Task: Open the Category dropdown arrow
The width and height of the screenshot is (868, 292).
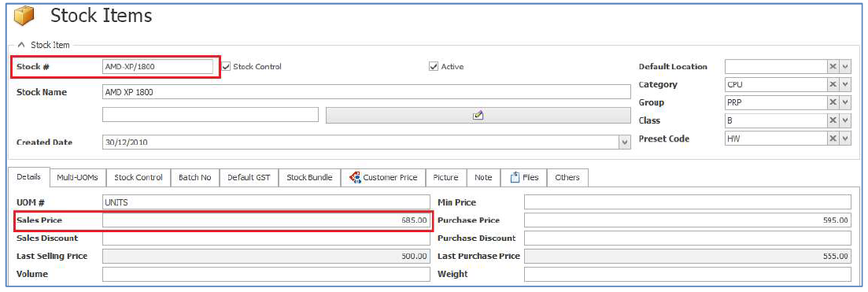Action: coord(845,84)
